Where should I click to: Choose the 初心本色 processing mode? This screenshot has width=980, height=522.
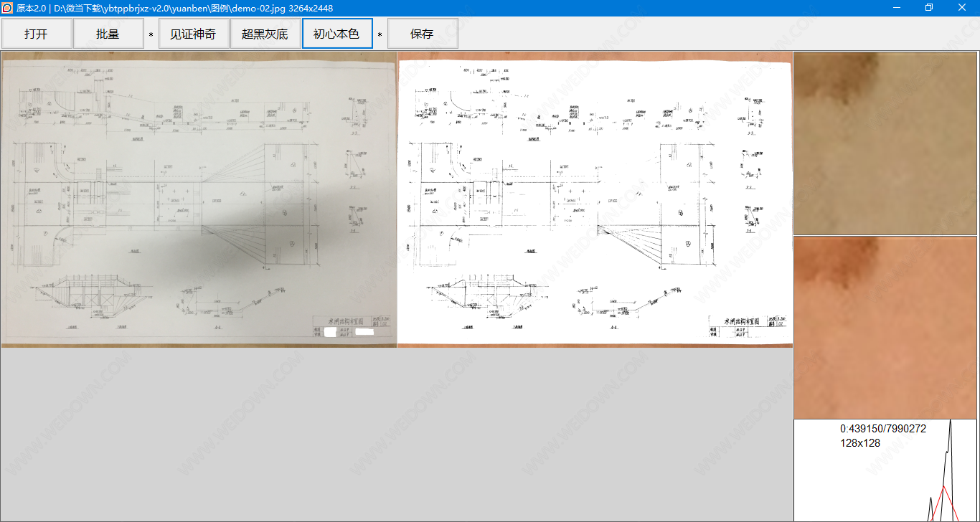click(337, 34)
